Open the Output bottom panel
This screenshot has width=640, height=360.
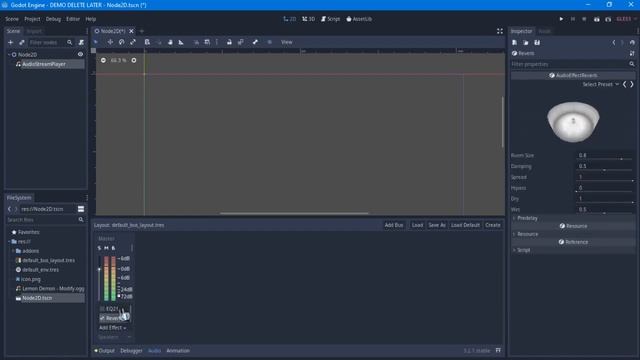pyautogui.click(x=105, y=351)
